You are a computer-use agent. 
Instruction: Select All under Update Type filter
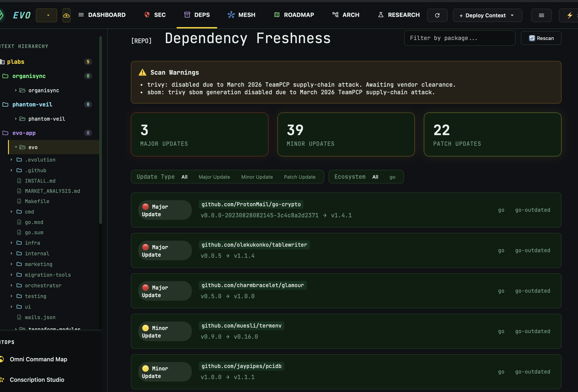coord(184,177)
